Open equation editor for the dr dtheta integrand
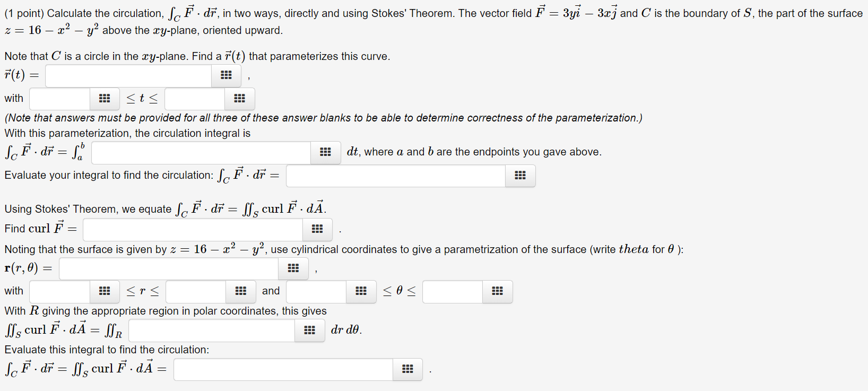The width and height of the screenshot is (868, 391). click(309, 330)
